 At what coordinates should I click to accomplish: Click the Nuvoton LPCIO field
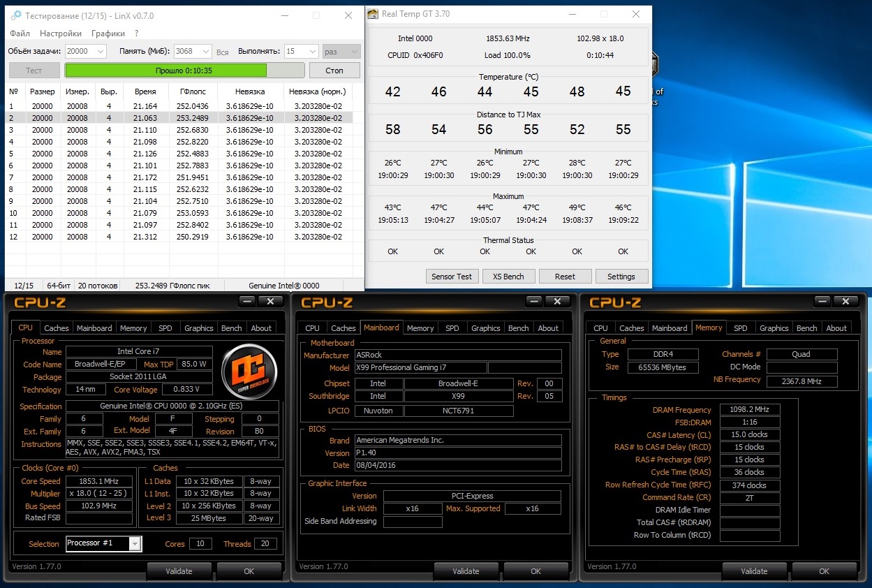click(379, 411)
